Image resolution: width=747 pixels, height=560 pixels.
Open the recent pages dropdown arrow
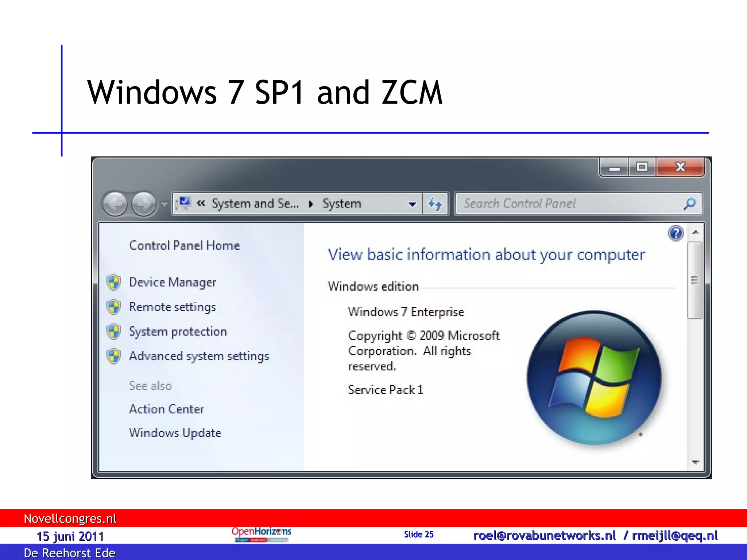tap(165, 204)
